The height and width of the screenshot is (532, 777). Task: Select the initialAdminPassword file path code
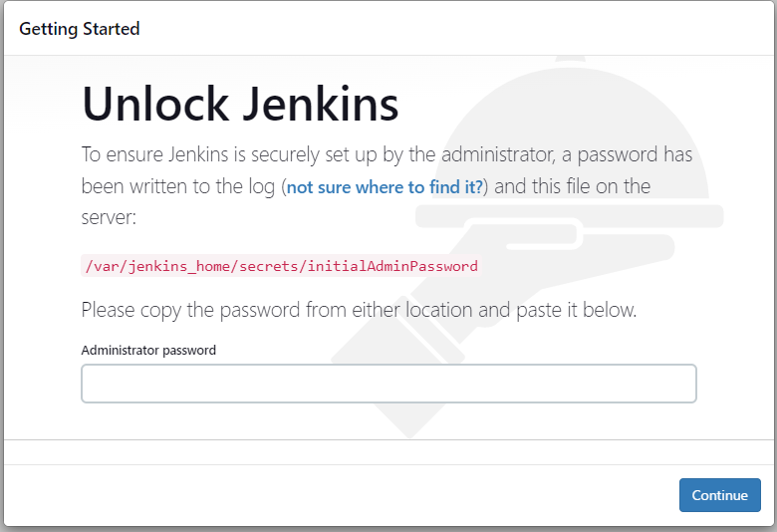pyautogui.click(x=282, y=266)
